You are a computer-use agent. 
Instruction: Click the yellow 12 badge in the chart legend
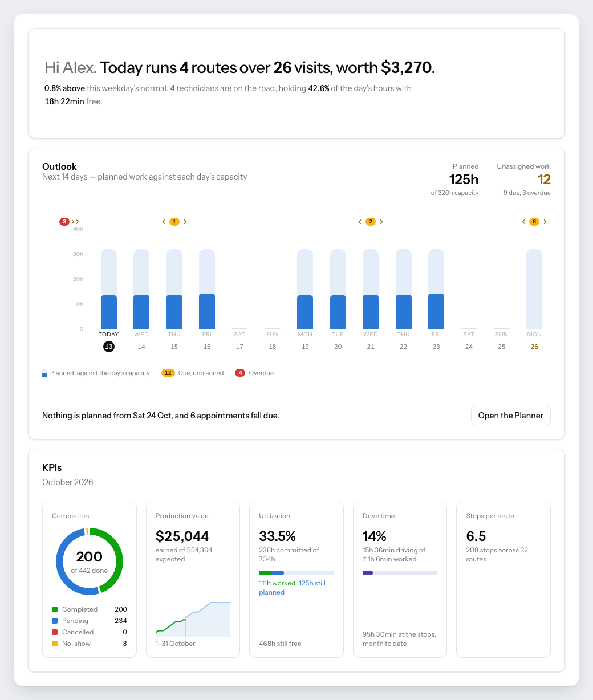[168, 373]
